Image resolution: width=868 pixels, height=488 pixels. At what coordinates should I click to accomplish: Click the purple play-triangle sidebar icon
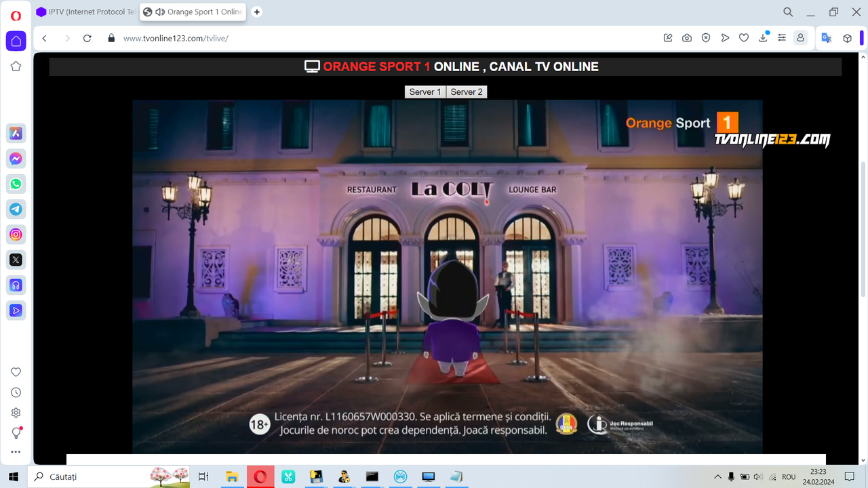coord(16,310)
